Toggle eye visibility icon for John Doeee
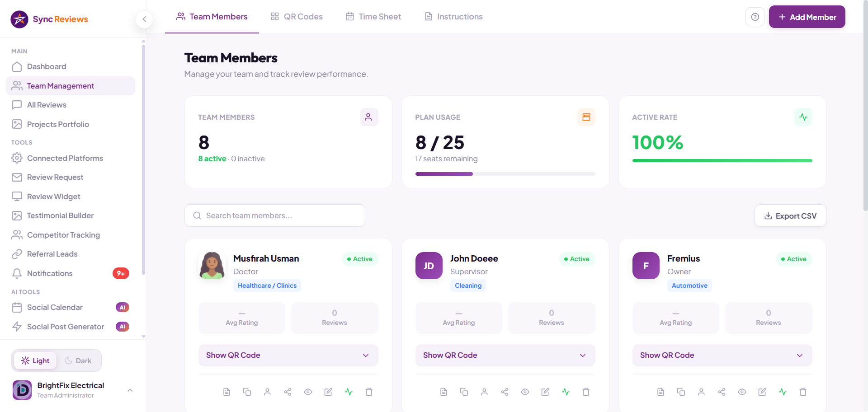The height and width of the screenshot is (412, 868). tap(525, 392)
